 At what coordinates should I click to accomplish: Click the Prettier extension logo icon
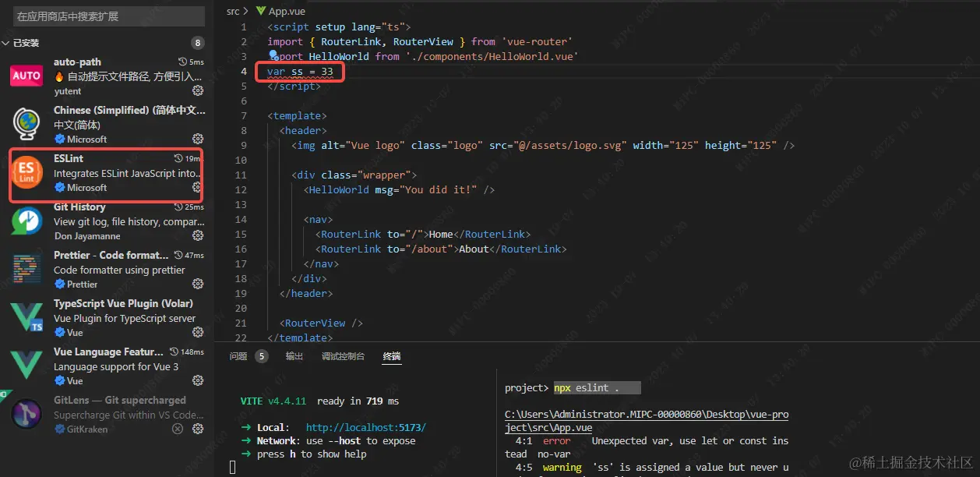pos(26,269)
